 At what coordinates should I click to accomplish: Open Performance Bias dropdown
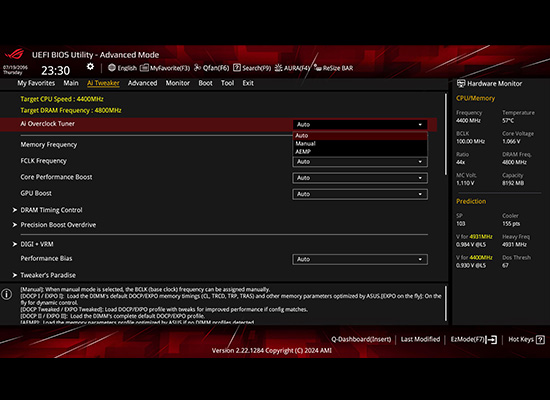360,259
